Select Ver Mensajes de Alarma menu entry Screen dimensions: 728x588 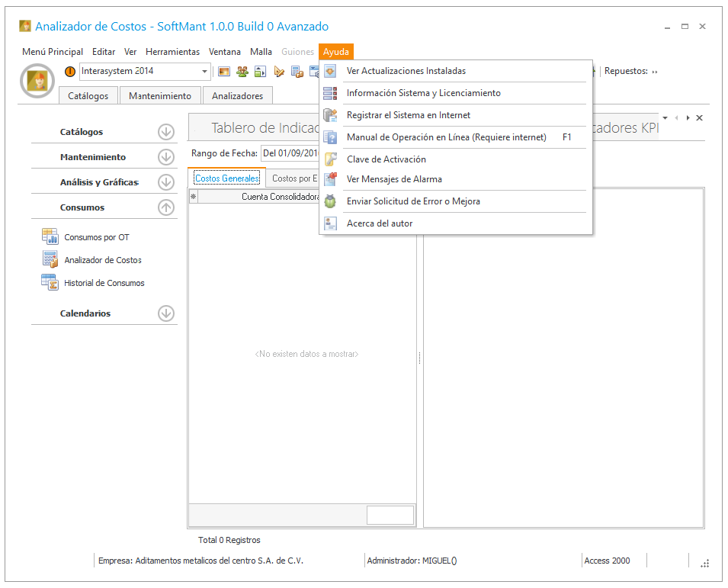point(393,179)
